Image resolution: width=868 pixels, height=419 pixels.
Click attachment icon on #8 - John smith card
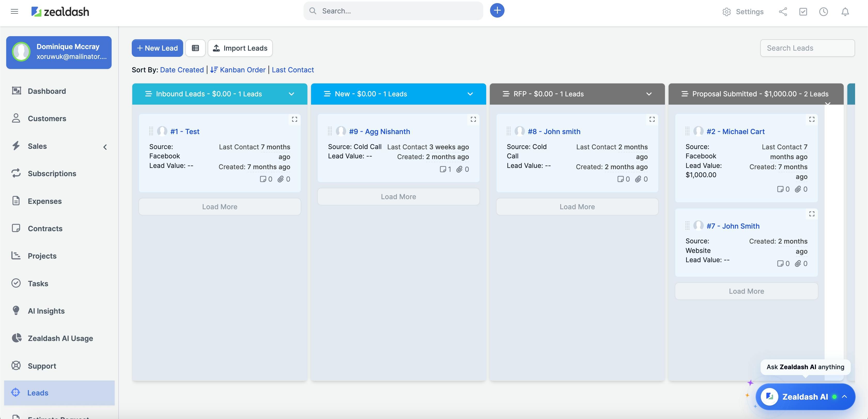click(638, 179)
